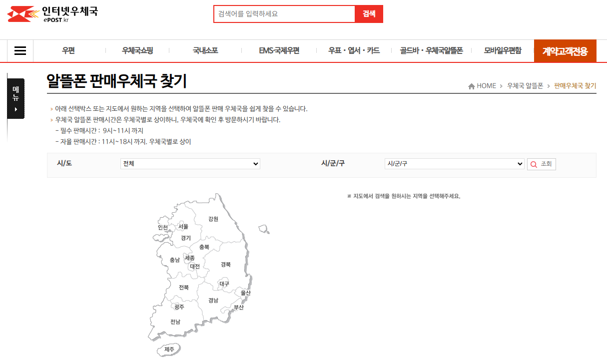Select 제주 island on the map

pyautogui.click(x=169, y=349)
